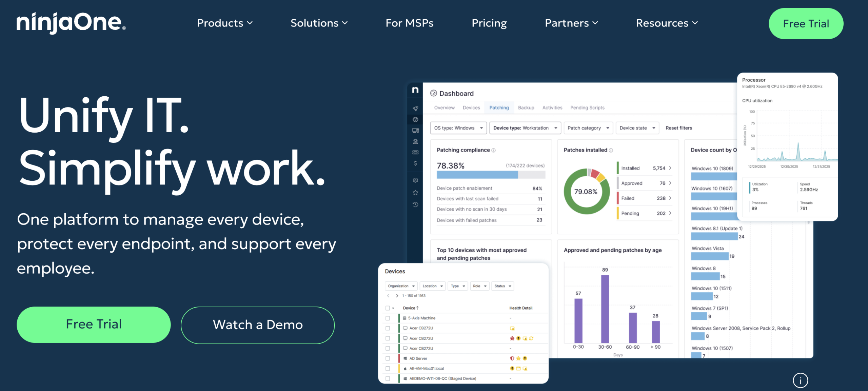868x391 pixels.
Task: Go to next page of Devices list
Action: (x=397, y=296)
